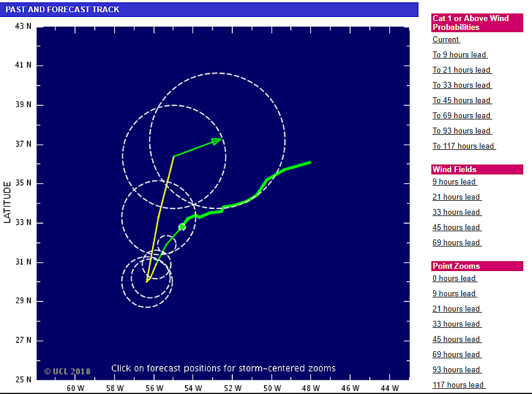View the 21 hours lead wind field
532x394 pixels.
pos(457,197)
